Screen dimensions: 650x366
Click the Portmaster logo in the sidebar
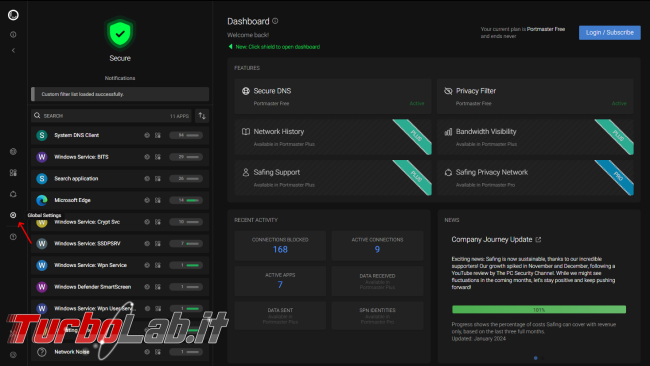click(x=13, y=15)
